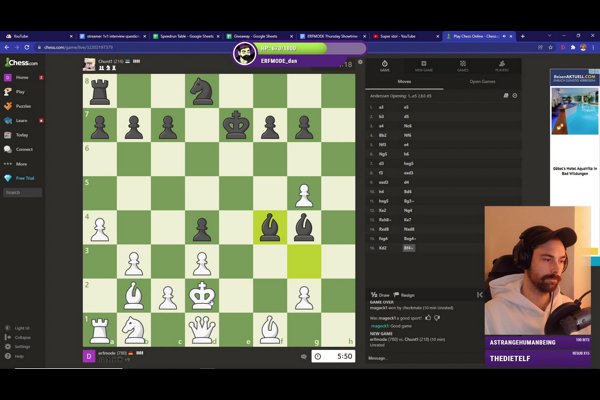Screen dimensions: 600x400
Task: Expand the More menu in sidebar
Action: pyautogui.click(x=20, y=163)
